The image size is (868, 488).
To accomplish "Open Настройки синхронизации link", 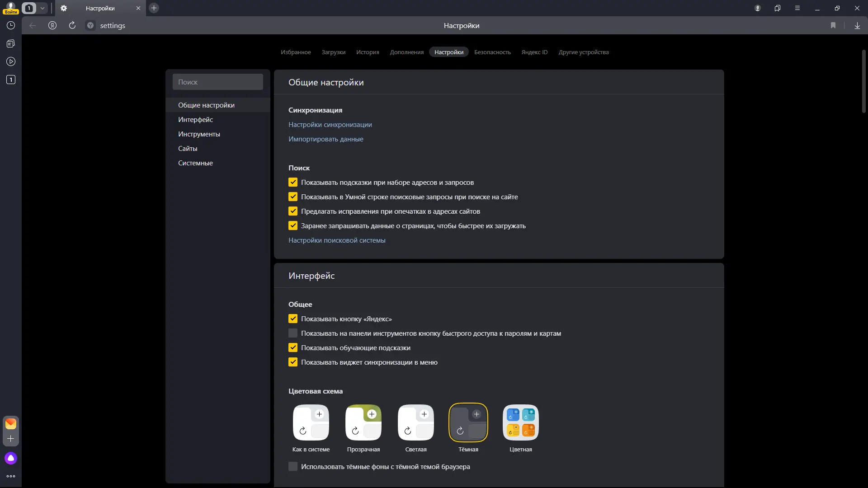I will point(330,125).
